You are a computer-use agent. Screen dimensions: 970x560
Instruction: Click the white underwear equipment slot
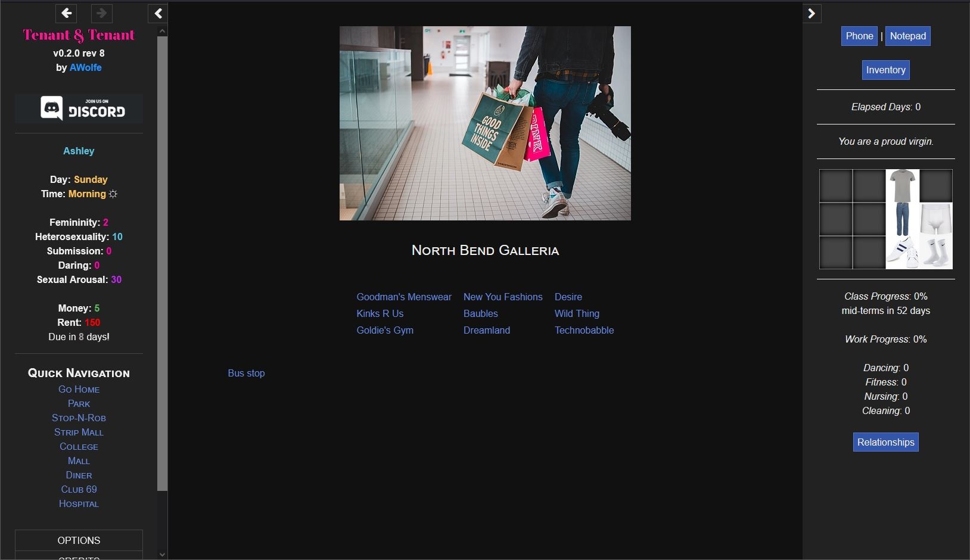935,219
